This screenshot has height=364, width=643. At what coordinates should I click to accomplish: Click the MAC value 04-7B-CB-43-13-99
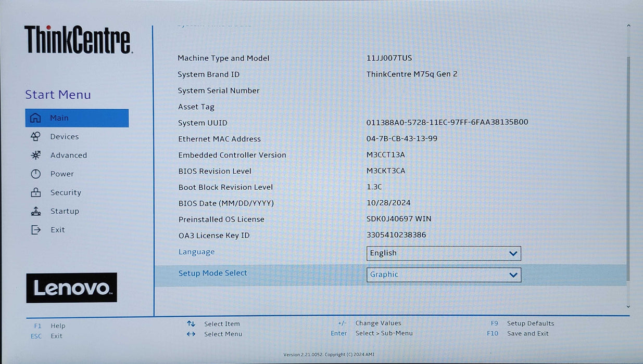click(x=402, y=138)
